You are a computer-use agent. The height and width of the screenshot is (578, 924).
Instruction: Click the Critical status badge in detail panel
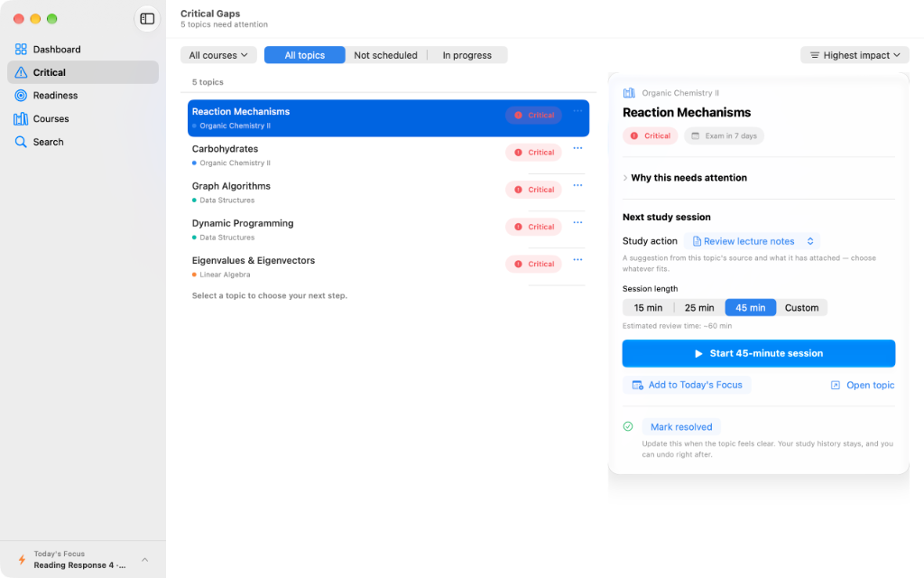point(651,135)
